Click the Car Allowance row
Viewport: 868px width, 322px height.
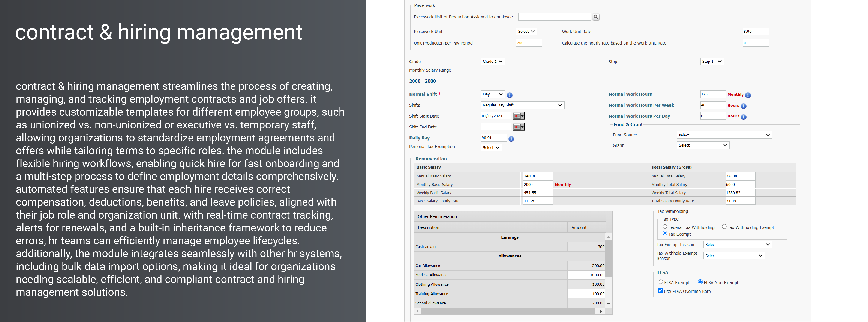tap(510, 266)
